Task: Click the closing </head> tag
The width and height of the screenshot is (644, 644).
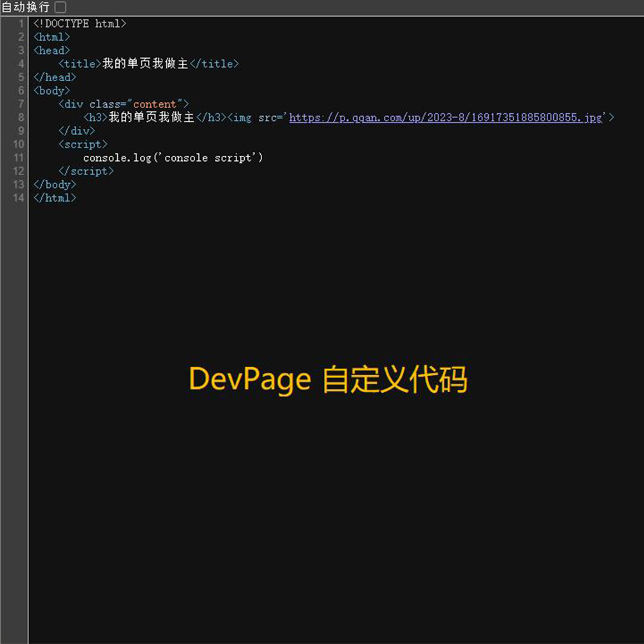Action: [x=55, y=77]
